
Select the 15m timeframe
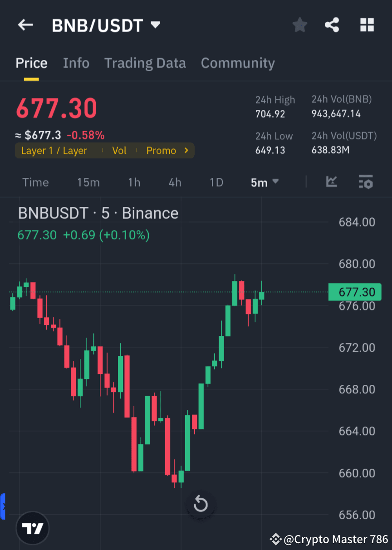88,182
